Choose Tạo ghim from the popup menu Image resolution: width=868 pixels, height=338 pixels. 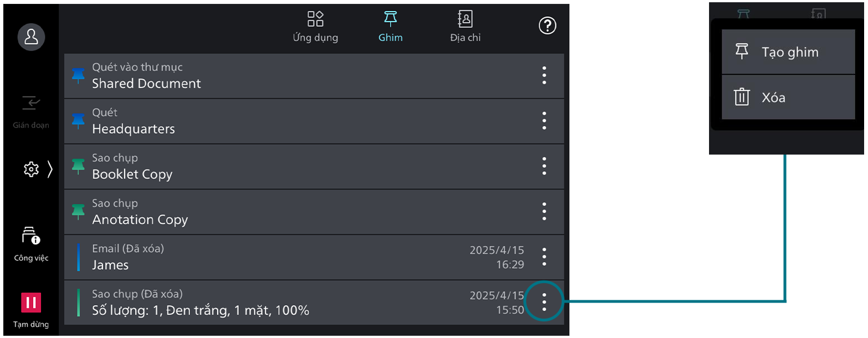click(x=788, y=52)
